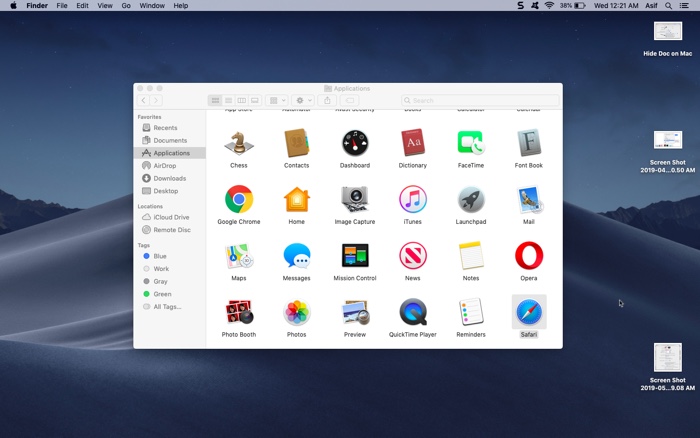
Task: Open Downloads in the sidebar
Action: pyautogui.click(x=170, y=178)
